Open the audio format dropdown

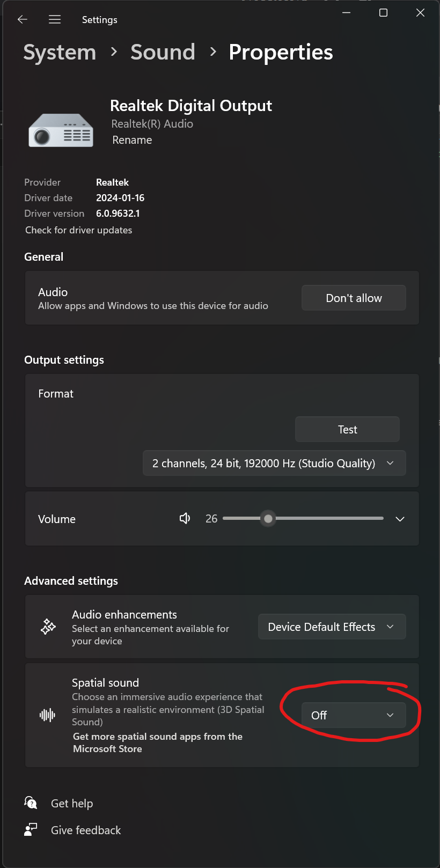pyautogui.click(x=274, y=463)
